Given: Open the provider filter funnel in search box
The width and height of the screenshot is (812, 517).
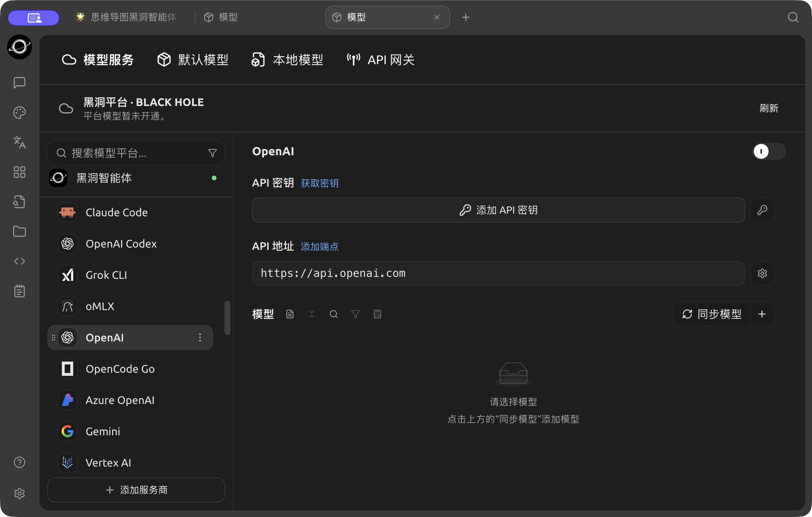Looking at the screenshot, I should (x=213, y=153).
